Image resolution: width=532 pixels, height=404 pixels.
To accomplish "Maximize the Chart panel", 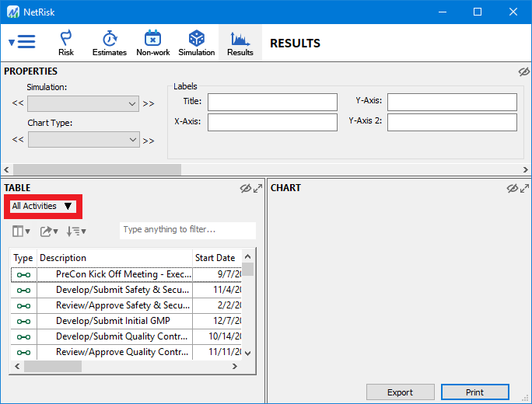I will [x=523, y=188].
